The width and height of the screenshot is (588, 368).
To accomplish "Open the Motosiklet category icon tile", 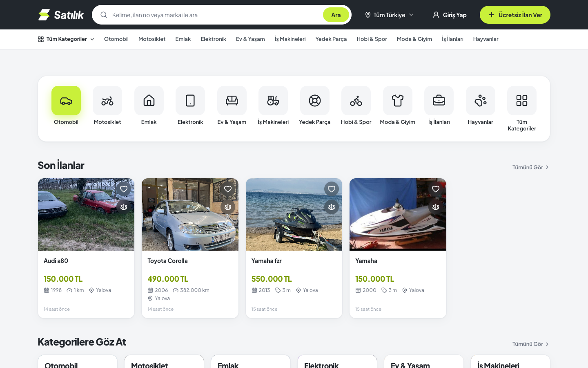I will coord(107,101).
